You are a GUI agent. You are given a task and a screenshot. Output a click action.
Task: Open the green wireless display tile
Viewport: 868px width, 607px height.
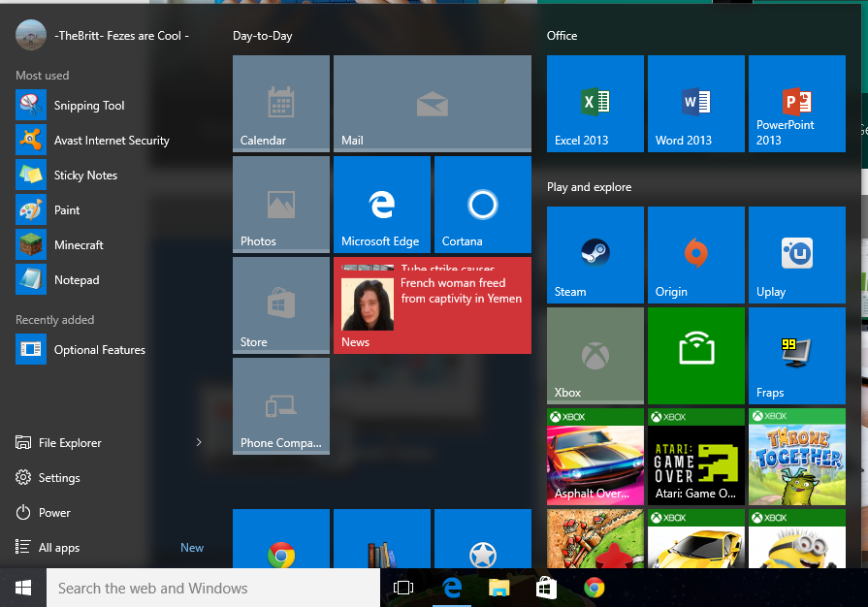tap(695, 356)
